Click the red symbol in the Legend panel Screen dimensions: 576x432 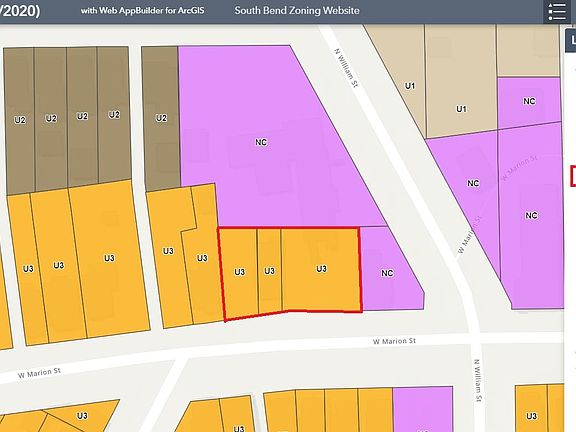tap(573, 176)
